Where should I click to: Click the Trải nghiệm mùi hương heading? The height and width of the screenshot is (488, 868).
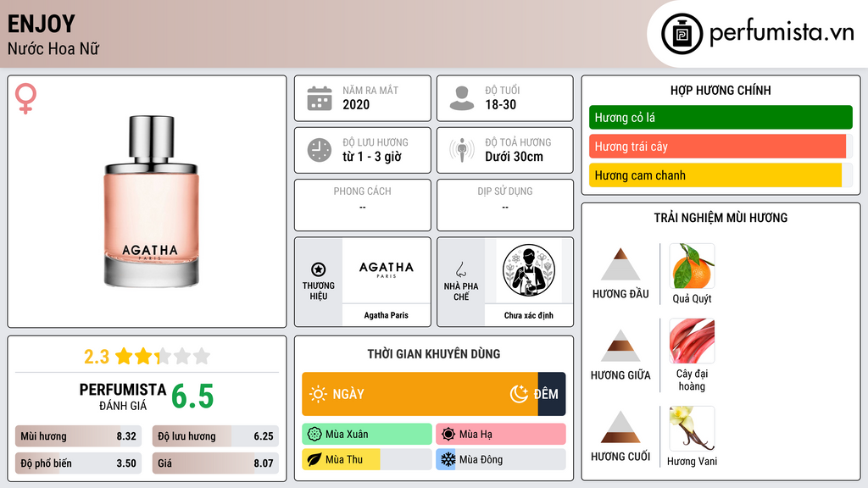tap(721, 218)
